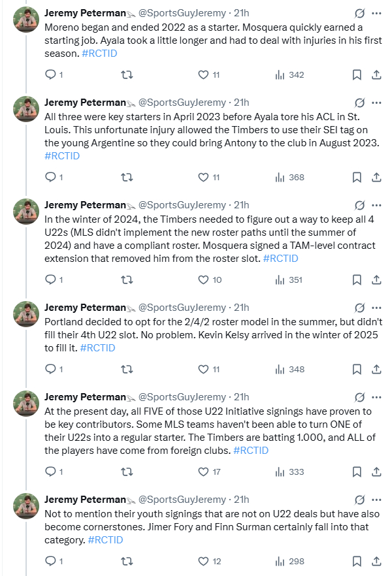
Task: Like the tweet with 17 likes
Action: pyautogui.click(x=203, y=472)
